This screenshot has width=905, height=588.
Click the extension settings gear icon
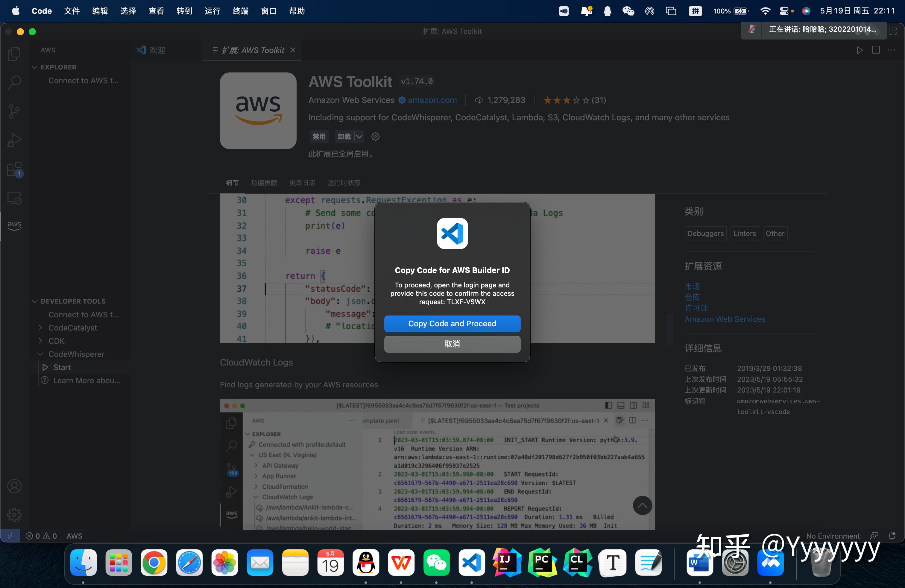(x=375, y=137)
